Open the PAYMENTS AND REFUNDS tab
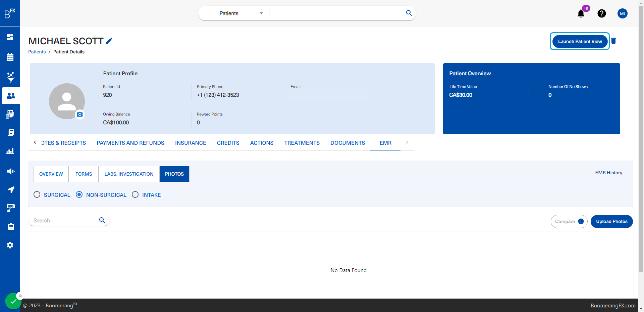This screenshot has width=644, height=312. 130,143
